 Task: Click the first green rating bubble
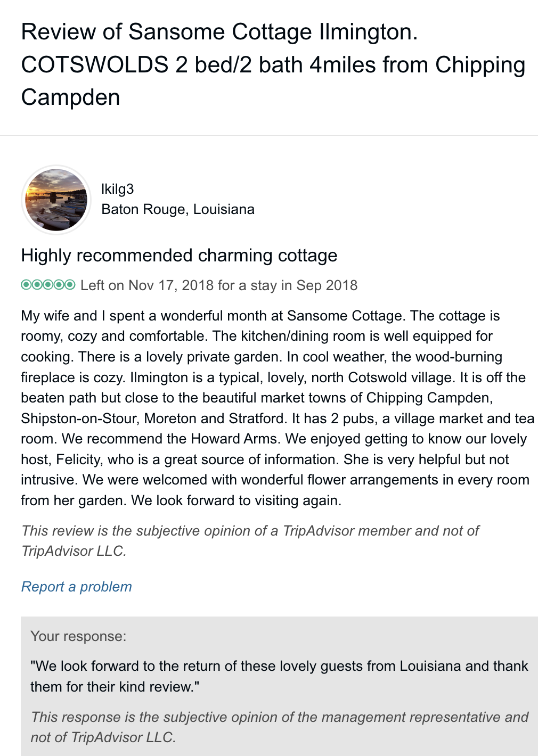pos(26,285)
